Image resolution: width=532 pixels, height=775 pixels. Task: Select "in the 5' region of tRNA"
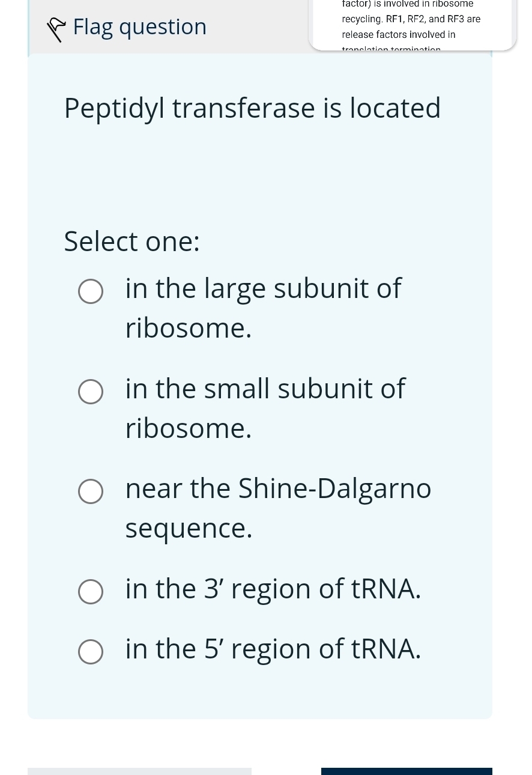pyautogui.click(x=91, y=652)
